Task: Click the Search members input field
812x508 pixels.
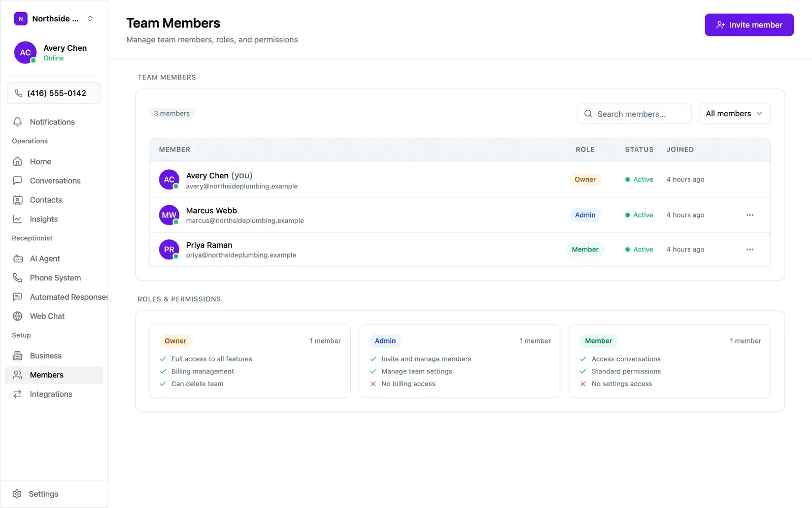Action: pos(634,114)
